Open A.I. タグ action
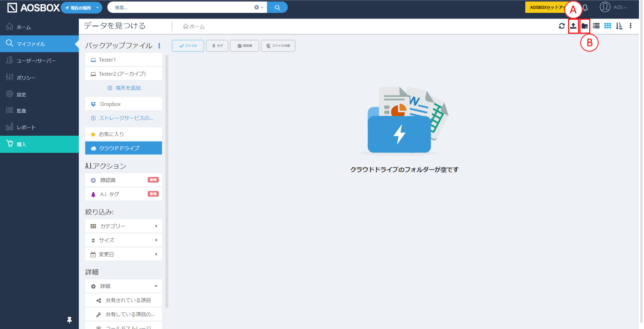This screenshot has width=644, height=329. coord(124,194)
